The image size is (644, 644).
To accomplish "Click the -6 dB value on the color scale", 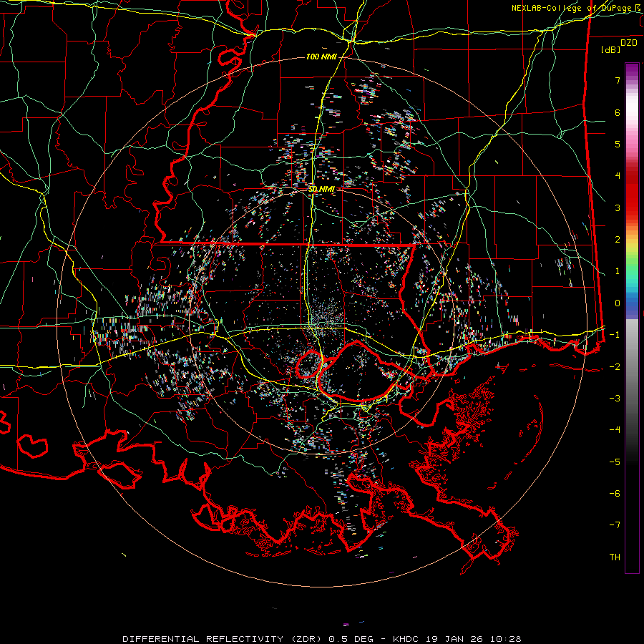I will pos(615,494).
